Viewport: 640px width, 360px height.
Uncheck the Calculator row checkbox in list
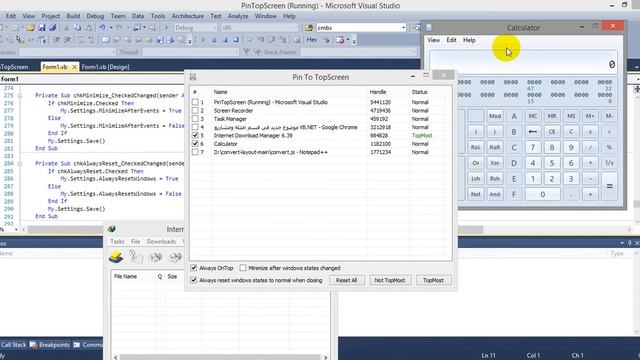pyautogui.click(x=195, y=144)
